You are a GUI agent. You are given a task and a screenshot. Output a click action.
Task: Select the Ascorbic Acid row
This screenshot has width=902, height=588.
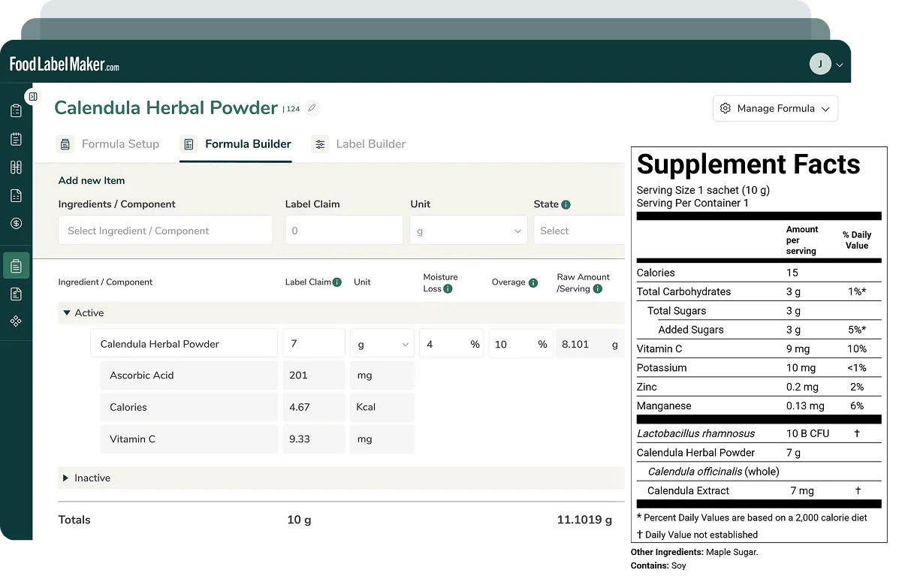(189, 375)
